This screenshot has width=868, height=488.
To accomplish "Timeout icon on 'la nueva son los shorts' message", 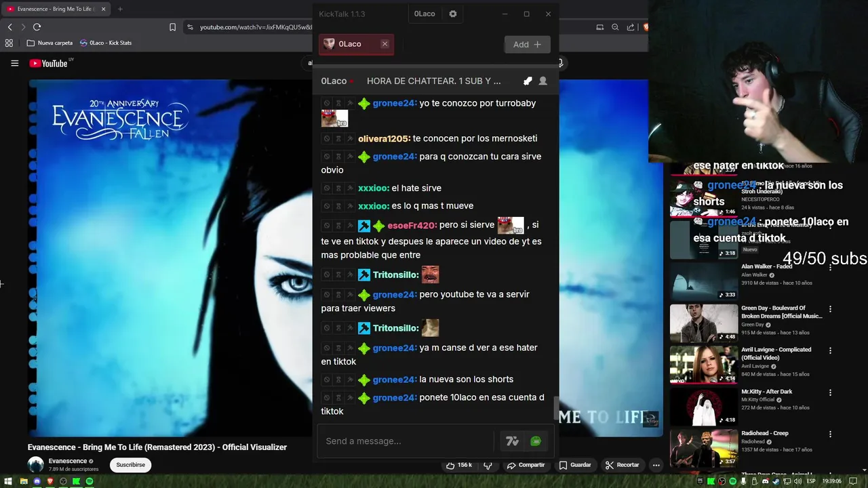I will click(338, 380).
